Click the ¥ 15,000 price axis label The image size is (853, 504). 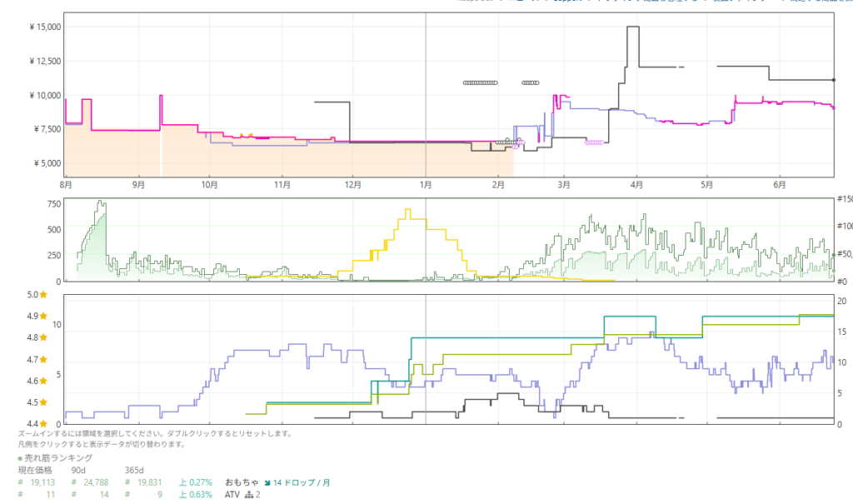pos(45,27)
